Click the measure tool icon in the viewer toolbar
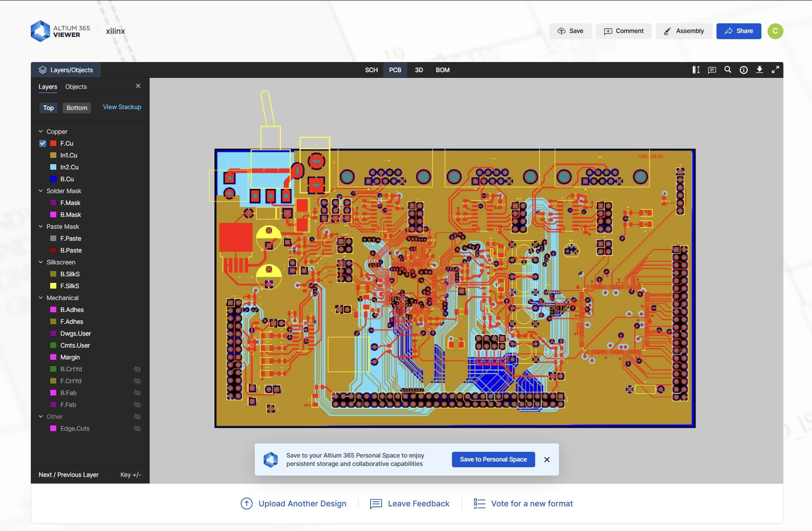 [x=696, y=70]
